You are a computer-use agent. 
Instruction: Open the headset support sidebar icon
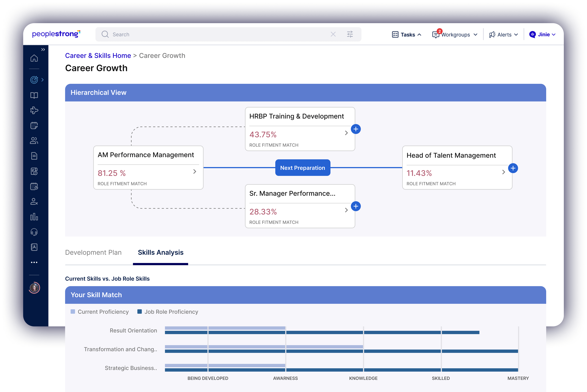(34, 232)
